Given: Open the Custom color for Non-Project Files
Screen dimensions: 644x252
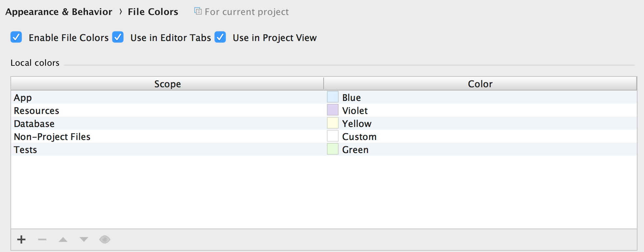Looking at the screenshot, I should [332, 135].
